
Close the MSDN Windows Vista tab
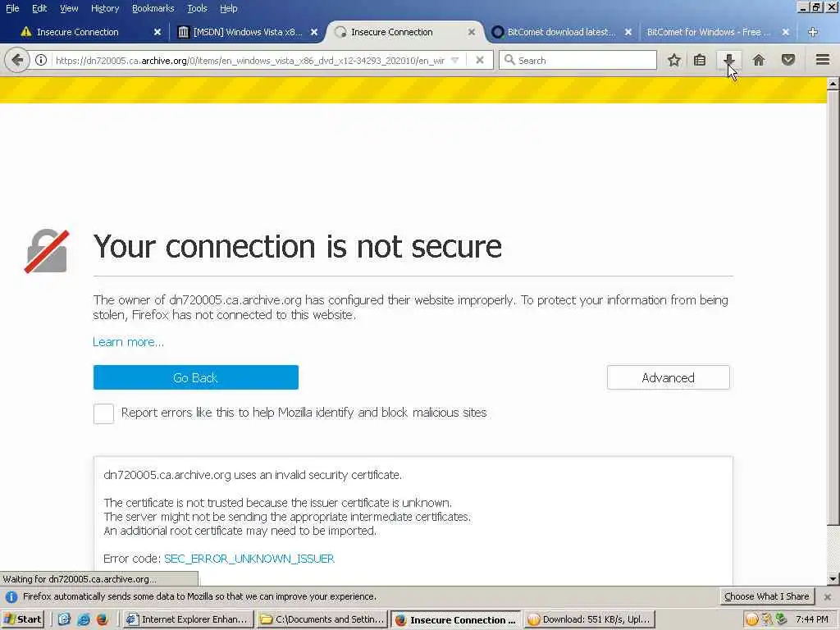tap(314, 32)
